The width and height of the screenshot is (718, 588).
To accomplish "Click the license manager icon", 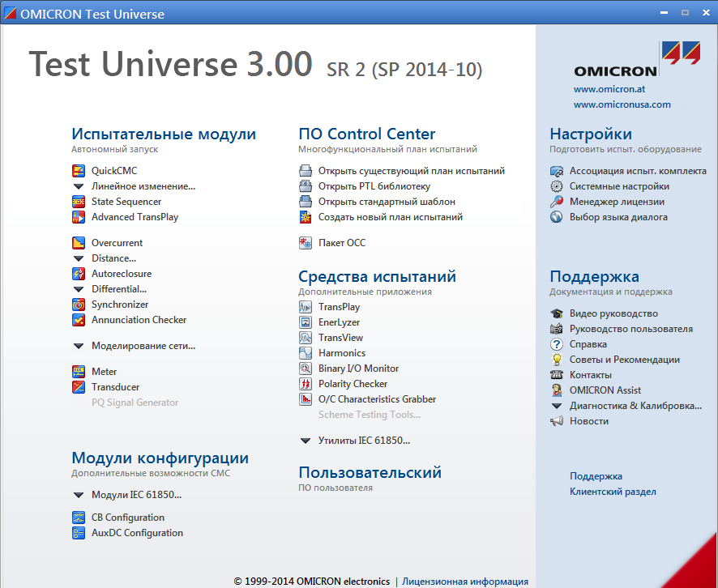I will [557, 202].
